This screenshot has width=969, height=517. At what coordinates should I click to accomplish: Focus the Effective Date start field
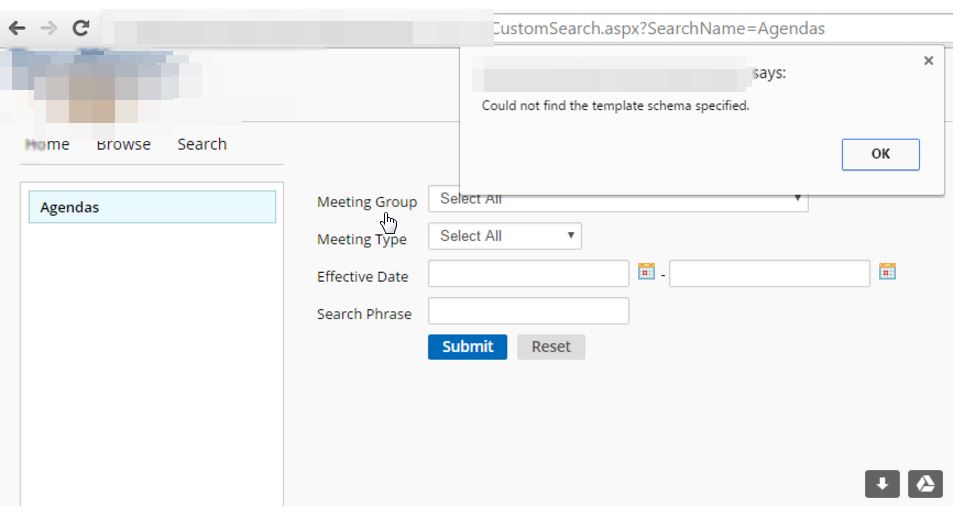(x=528, y=274)
